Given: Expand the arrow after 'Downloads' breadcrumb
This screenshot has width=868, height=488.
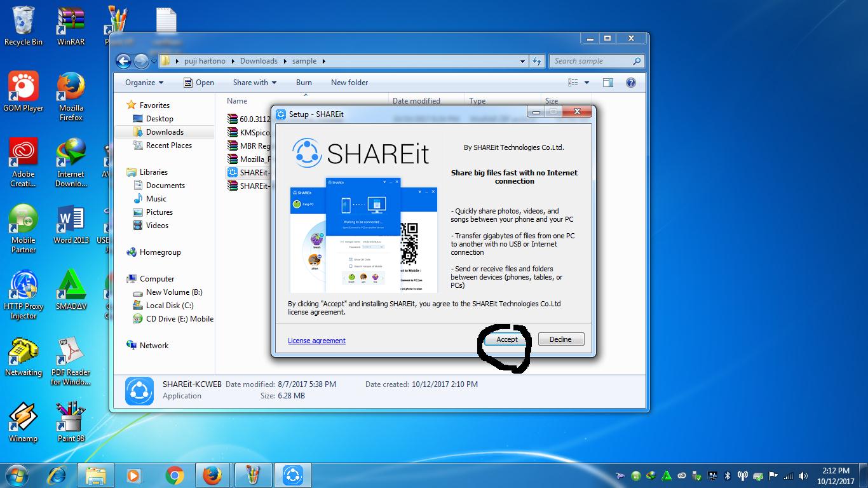Looking at the screenshot, I should point(285,61).
